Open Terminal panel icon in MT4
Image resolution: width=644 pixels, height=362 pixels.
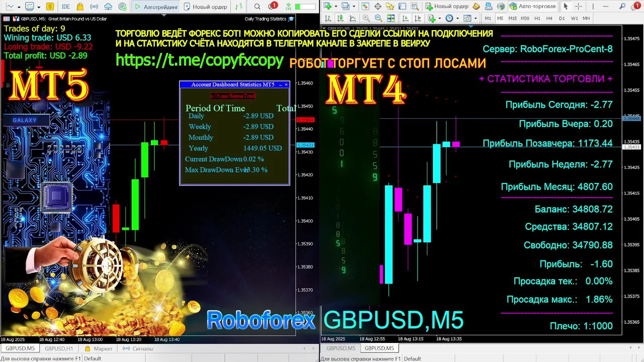[x=402, y=6]
